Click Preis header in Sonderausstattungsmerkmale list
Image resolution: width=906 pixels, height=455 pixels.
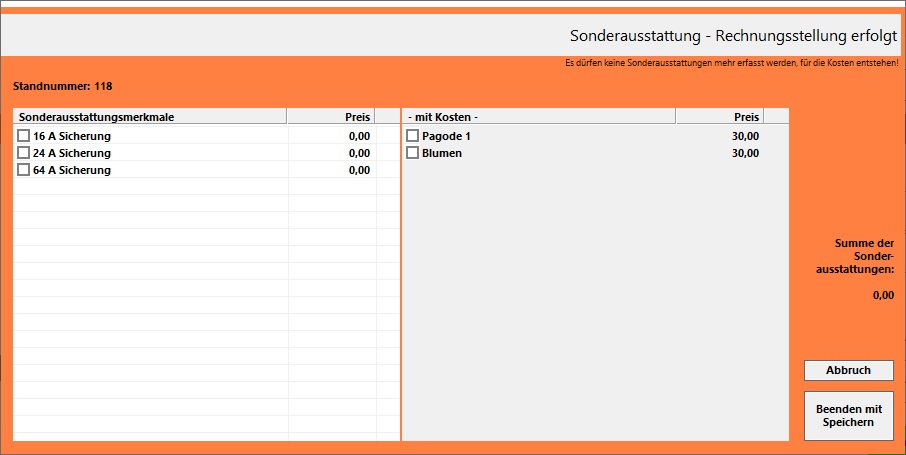(x=332, y=117)
